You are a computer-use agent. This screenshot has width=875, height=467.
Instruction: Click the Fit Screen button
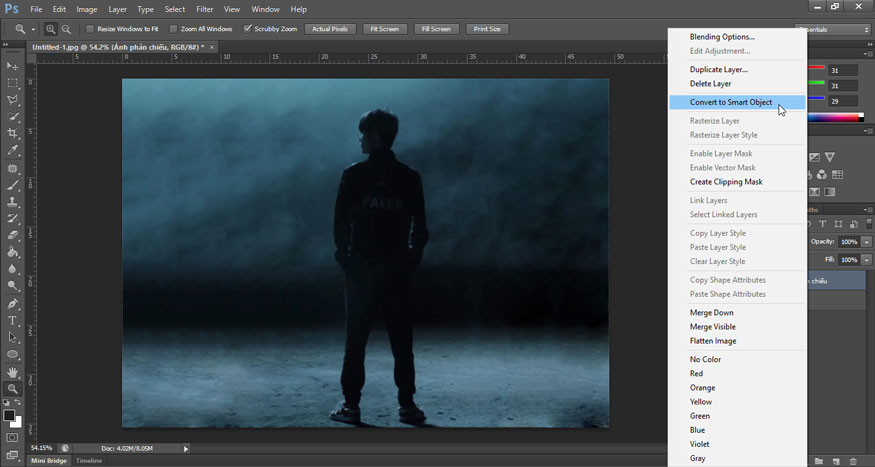click(384, 29)
